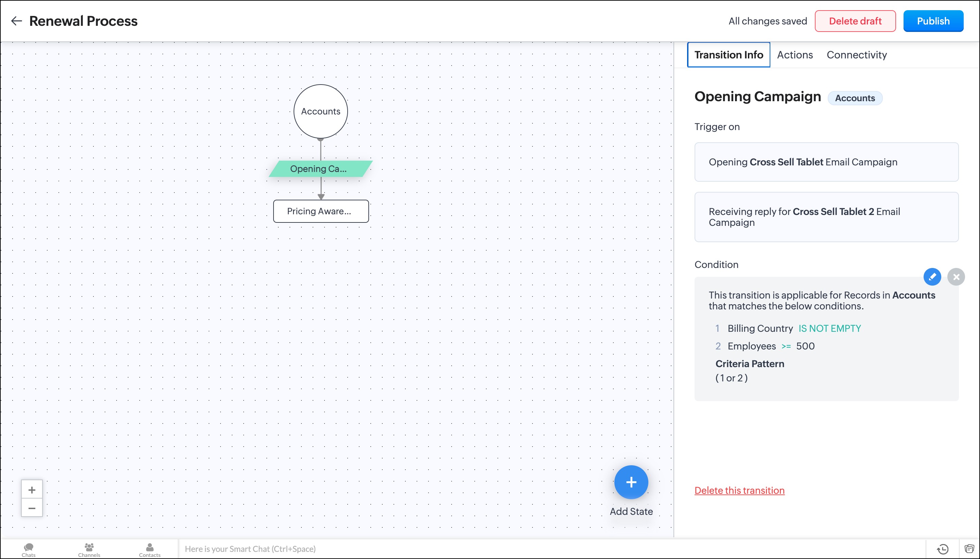
Task: Select the Accounts circle node on canvas
Action: click(x=320, y=111)
